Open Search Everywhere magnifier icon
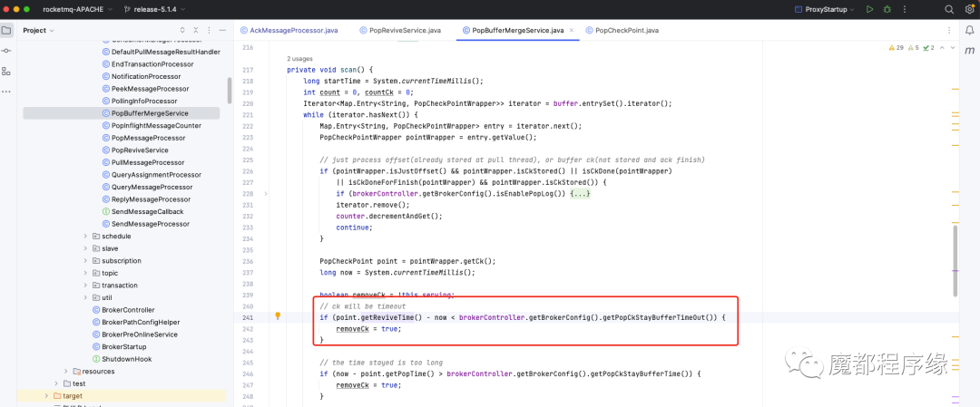Viewport: 980px width, 407px height. (949, 9)
